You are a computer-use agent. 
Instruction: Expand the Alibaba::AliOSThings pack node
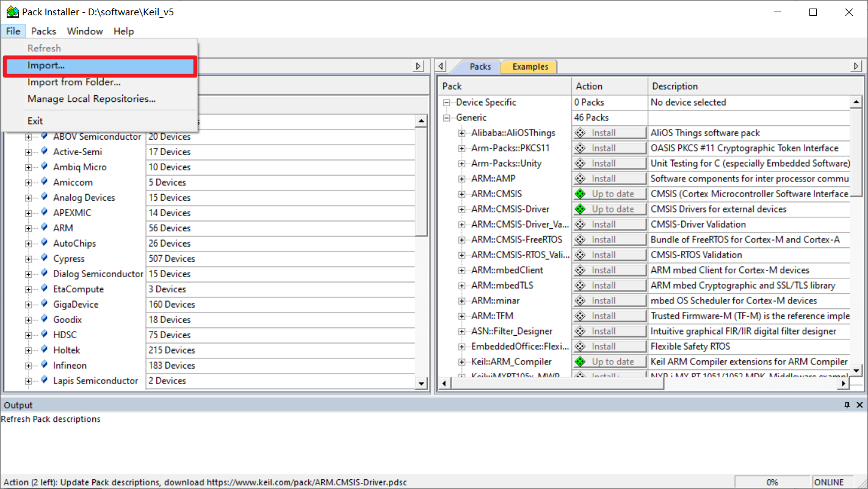click(462, 133)
